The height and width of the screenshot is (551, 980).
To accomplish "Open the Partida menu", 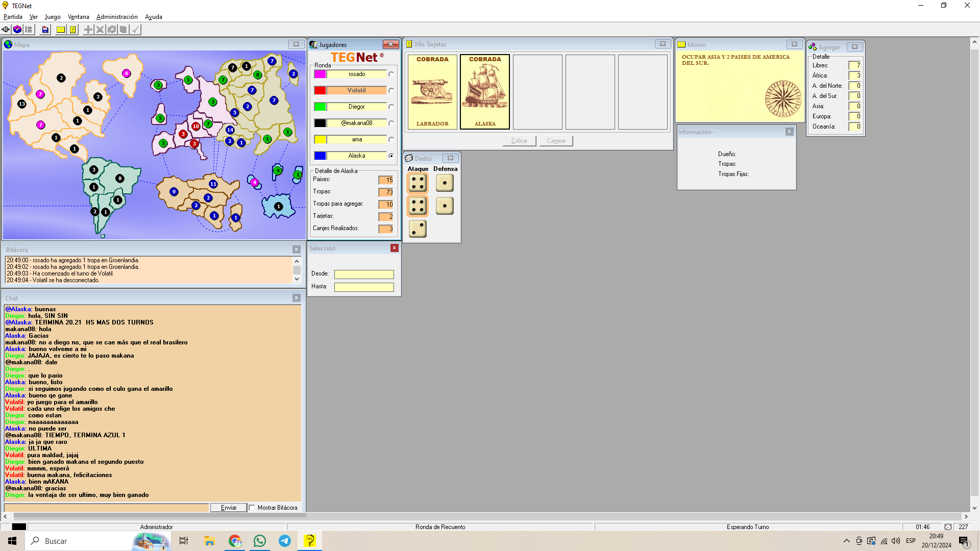I will [13, 17].
